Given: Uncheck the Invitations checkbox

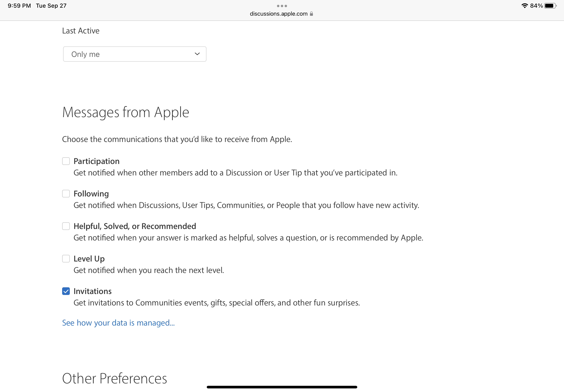Looking at the screenshot, I should tap(66, 291).
